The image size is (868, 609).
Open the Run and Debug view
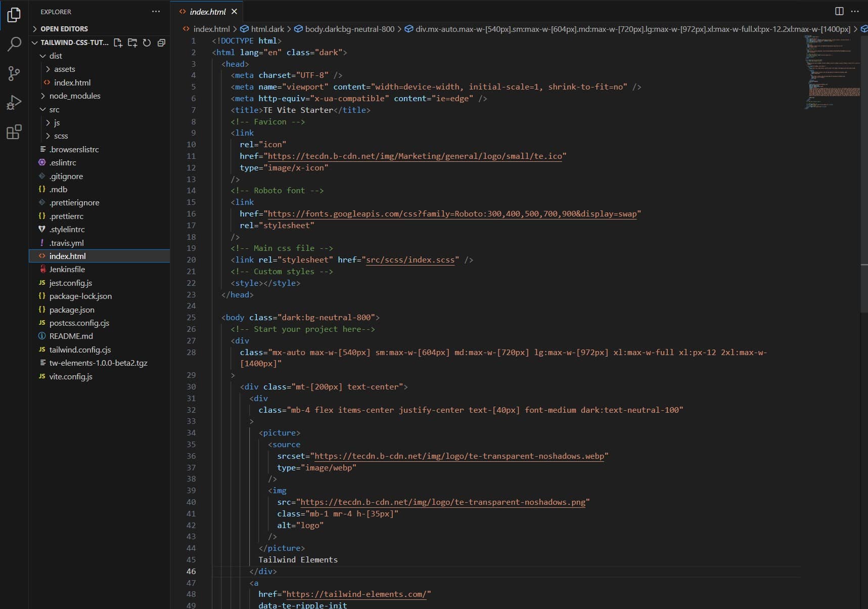point(14,103)
